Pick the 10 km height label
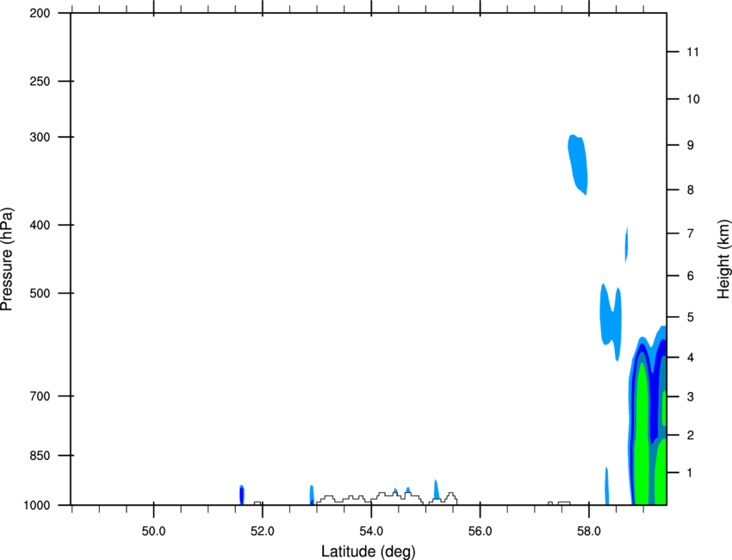732x560 pixels. pos(693,99)
